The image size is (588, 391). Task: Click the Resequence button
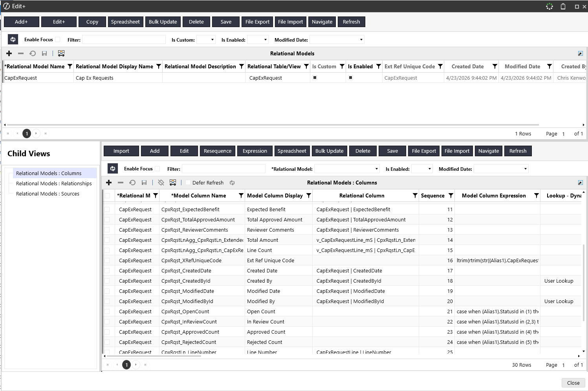pyautogui.click(x=218, y=151)
